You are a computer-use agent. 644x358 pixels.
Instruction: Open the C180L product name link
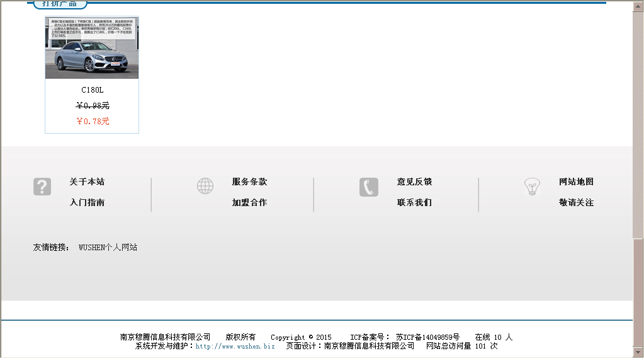pos(92,90)
